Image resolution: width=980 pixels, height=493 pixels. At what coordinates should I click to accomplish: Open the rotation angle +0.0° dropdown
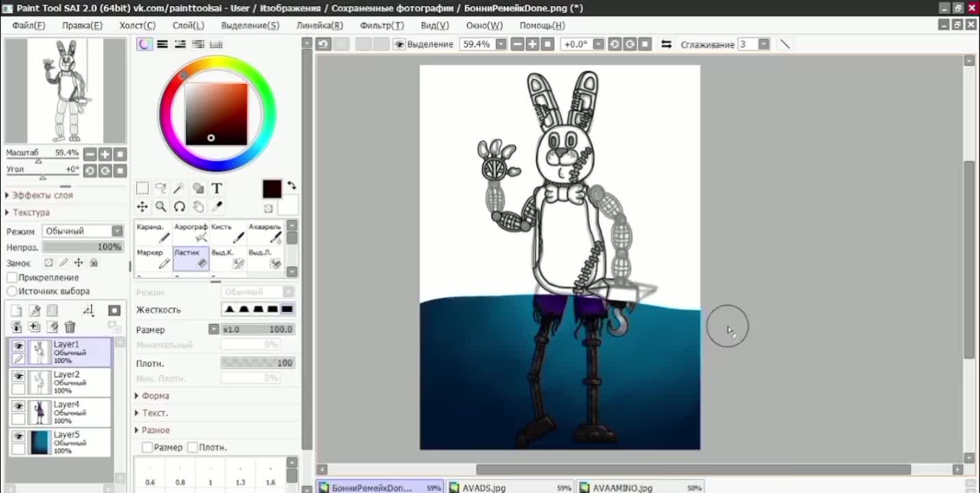(599, 44)
